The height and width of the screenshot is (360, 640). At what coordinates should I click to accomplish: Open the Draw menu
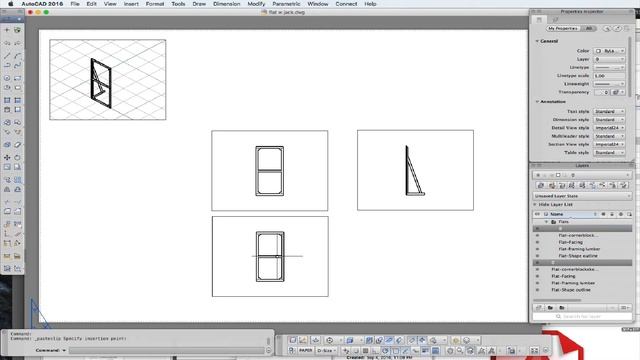199,4
